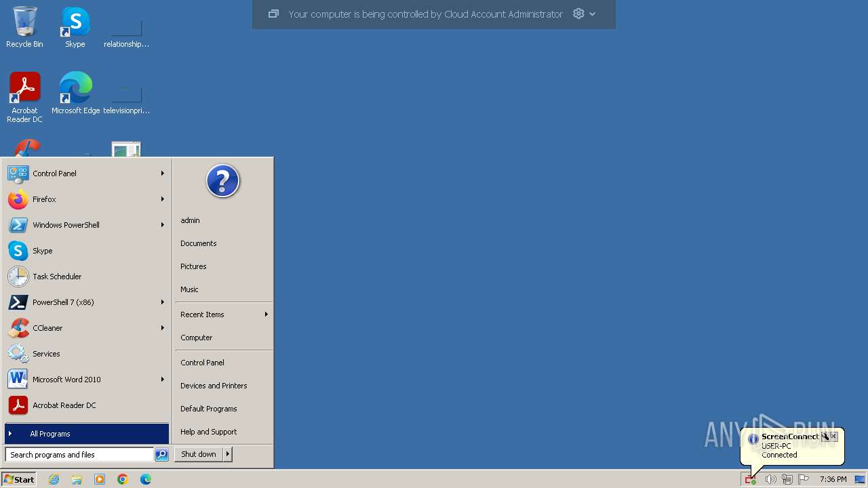Expand the Control Panel submenu arrow
868x488 pixels.
click(163, 174)
